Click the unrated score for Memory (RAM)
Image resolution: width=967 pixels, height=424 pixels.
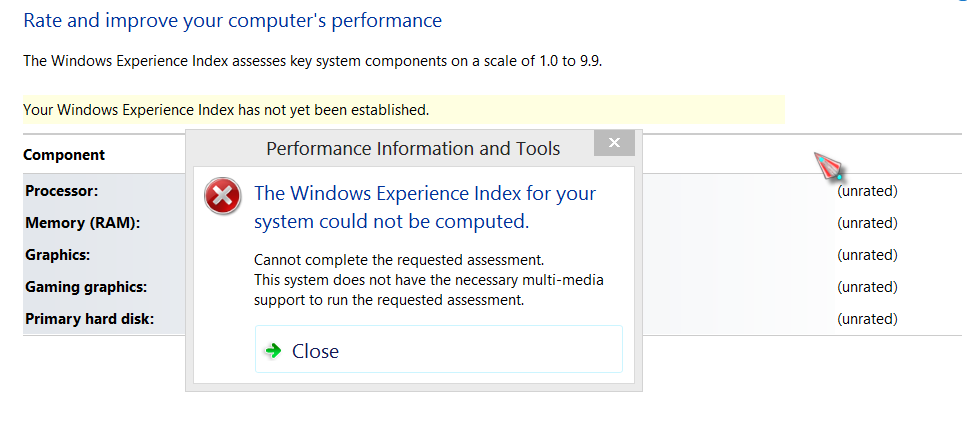[x=867, y=223]
